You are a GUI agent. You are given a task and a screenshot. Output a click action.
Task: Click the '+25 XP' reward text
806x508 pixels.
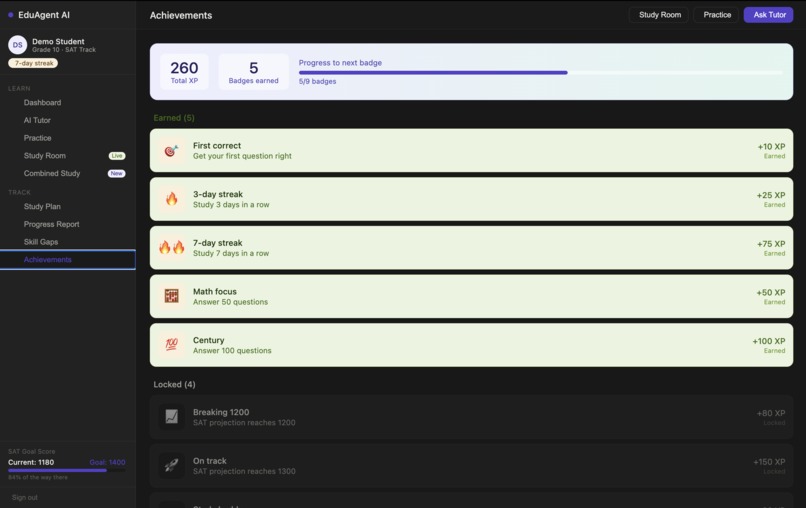pos(771,195)
